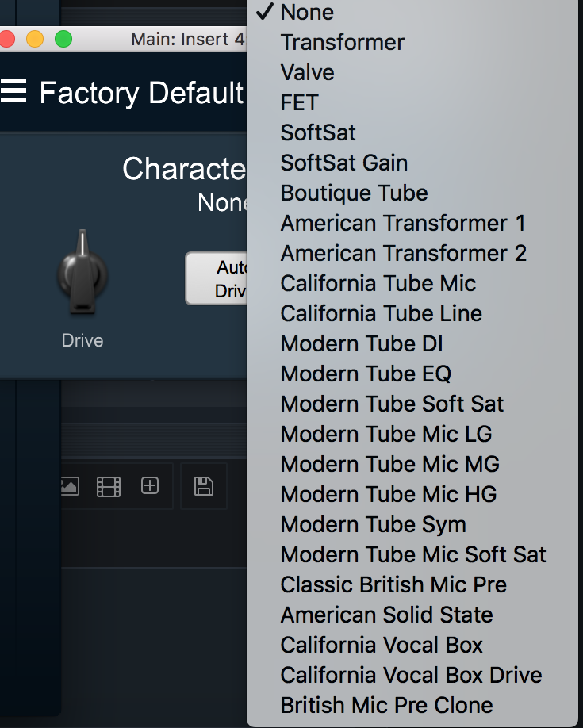Click the floppy disk save icon
This screenshot has height=728, width=583.
[203, 486]
